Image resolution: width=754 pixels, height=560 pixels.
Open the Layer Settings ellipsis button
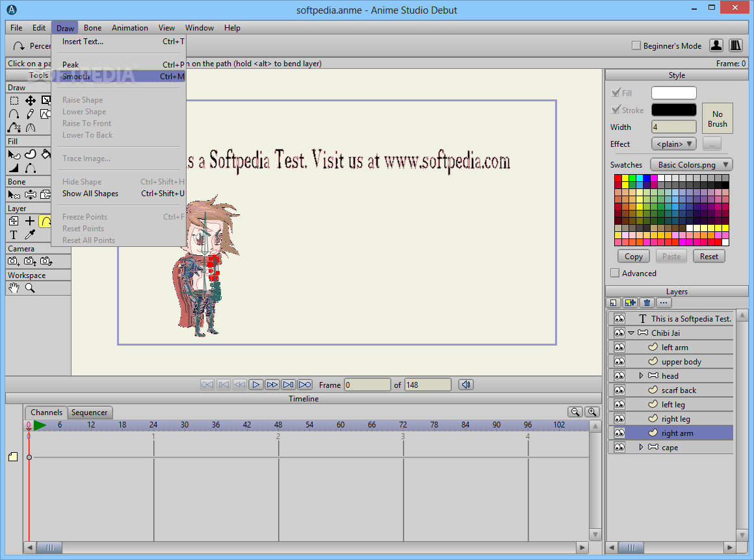pos(664,303)
